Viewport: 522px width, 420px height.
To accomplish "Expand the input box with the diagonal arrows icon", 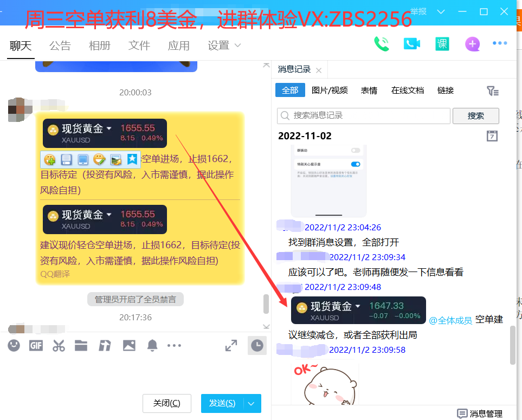I will 231,346.
